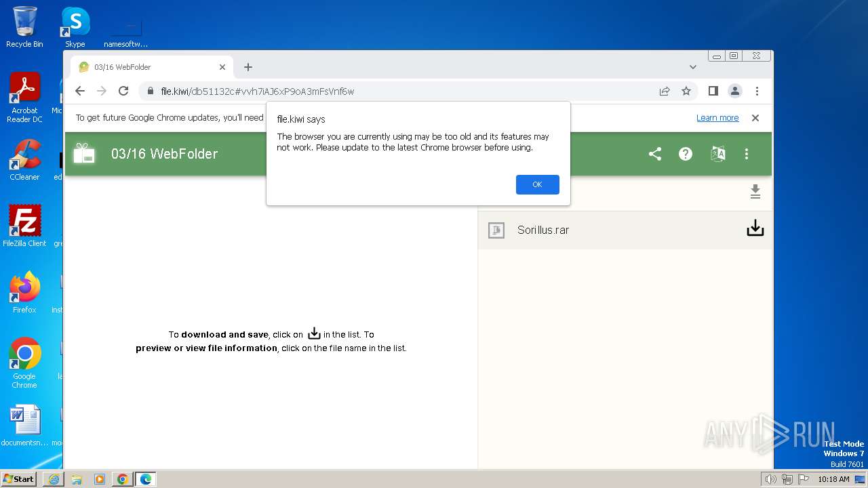The image size is (868, 488).
Task: Launch Internet Explorer from the taskbar
Action: point(54,479)
